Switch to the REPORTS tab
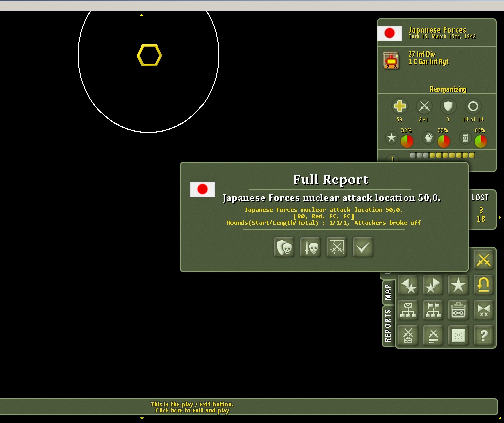Image resolution: width=504 pixels, height=423 pixels. point(388,326)
